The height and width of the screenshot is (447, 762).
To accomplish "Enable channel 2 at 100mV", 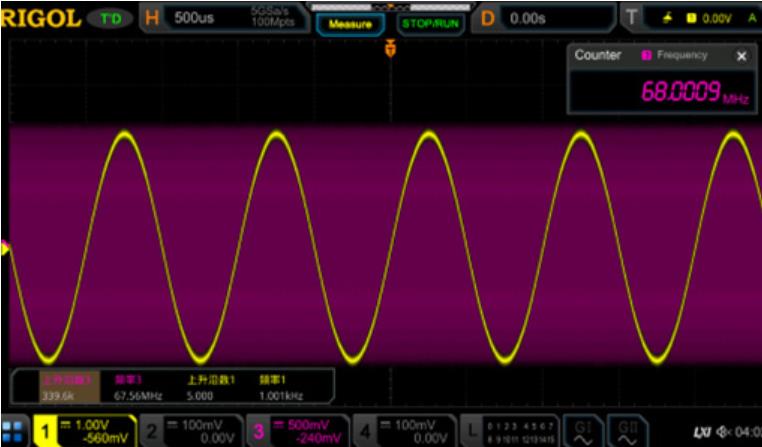I will [x=190, y=430].
